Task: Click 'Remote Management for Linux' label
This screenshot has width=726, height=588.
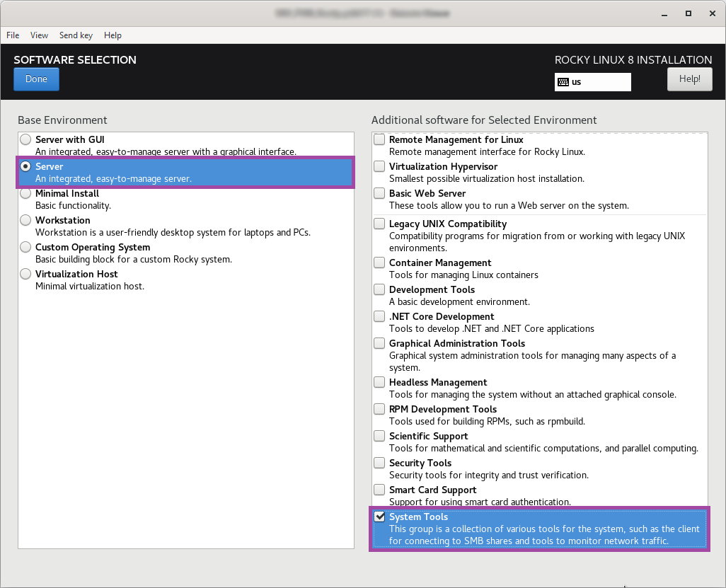Action: pos(456,139)
